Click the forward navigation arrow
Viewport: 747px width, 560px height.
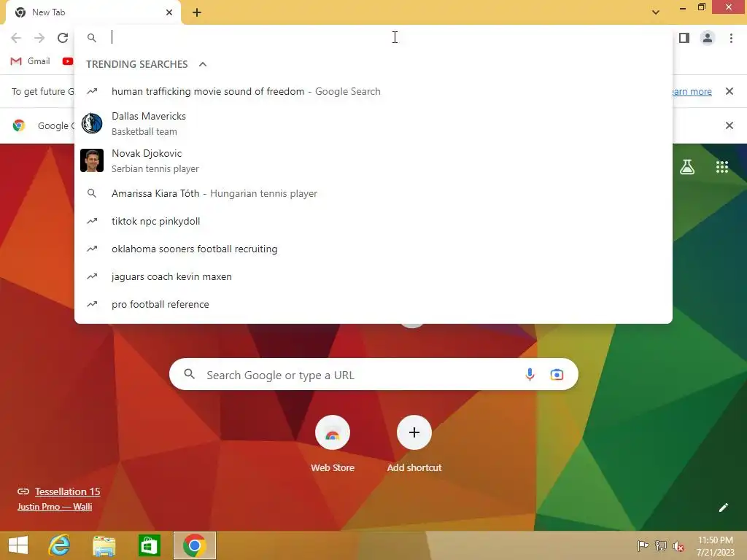point(39,38)
